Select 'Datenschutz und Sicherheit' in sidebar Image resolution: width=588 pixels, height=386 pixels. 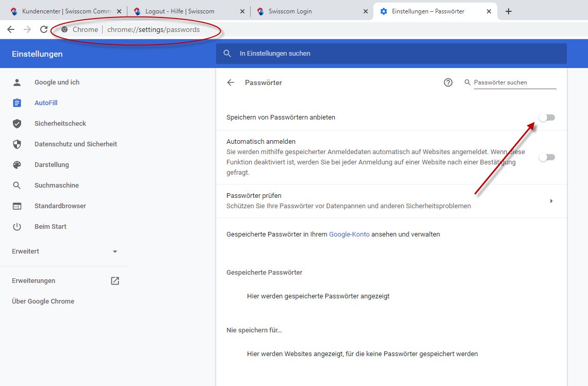click(x=75, y=144)
